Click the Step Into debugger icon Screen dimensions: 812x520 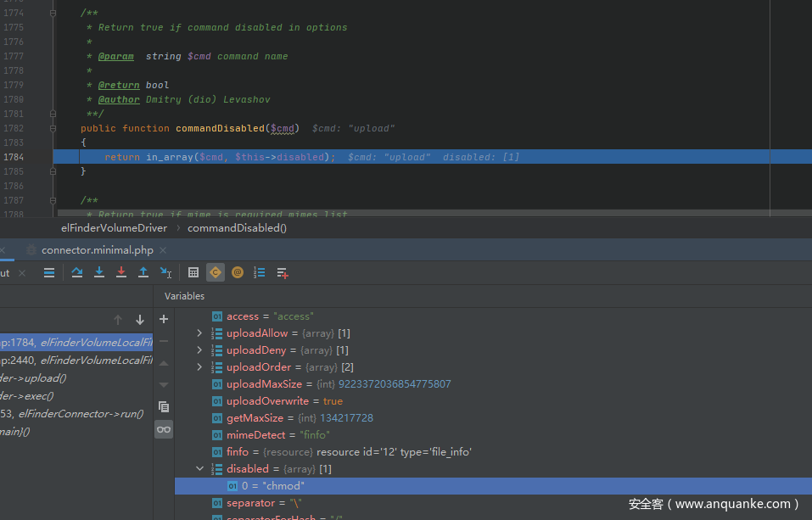pyautogui.click(x=99, y=272)
